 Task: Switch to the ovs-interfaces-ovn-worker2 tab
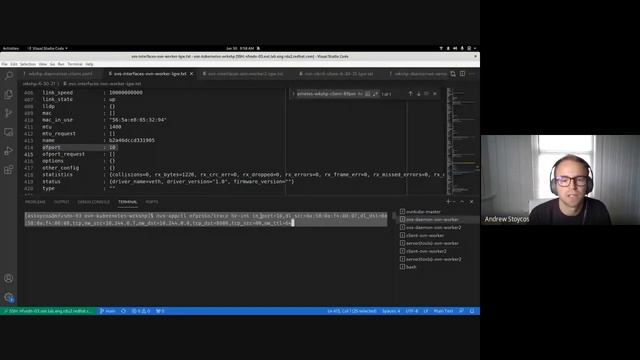245,74
